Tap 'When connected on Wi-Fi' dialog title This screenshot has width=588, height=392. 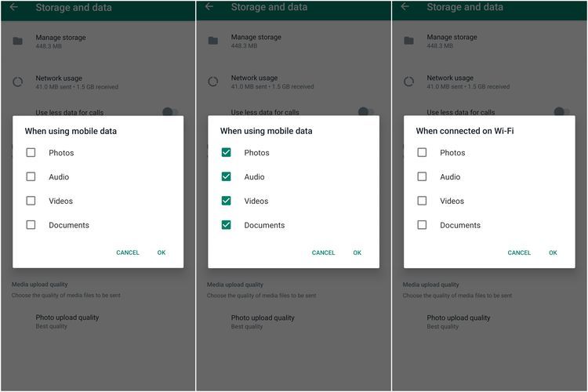coord(465,131)
